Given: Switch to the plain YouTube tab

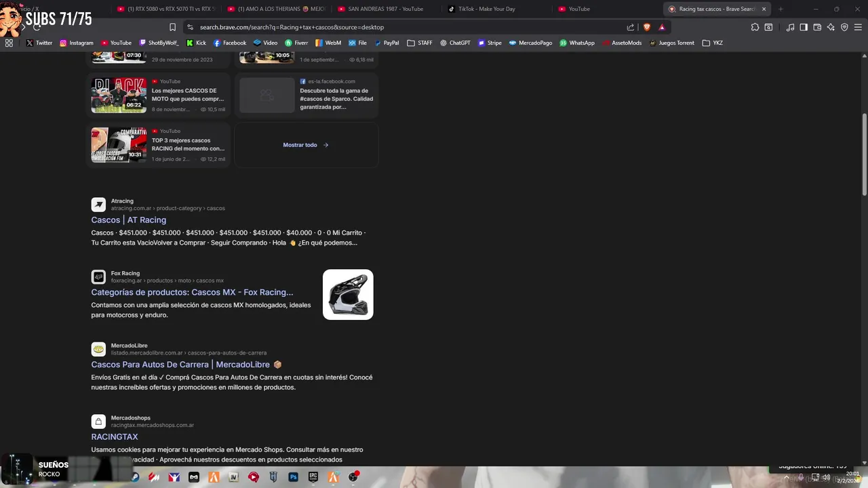Looking at the screenshot, I should [x=607, y=9].
